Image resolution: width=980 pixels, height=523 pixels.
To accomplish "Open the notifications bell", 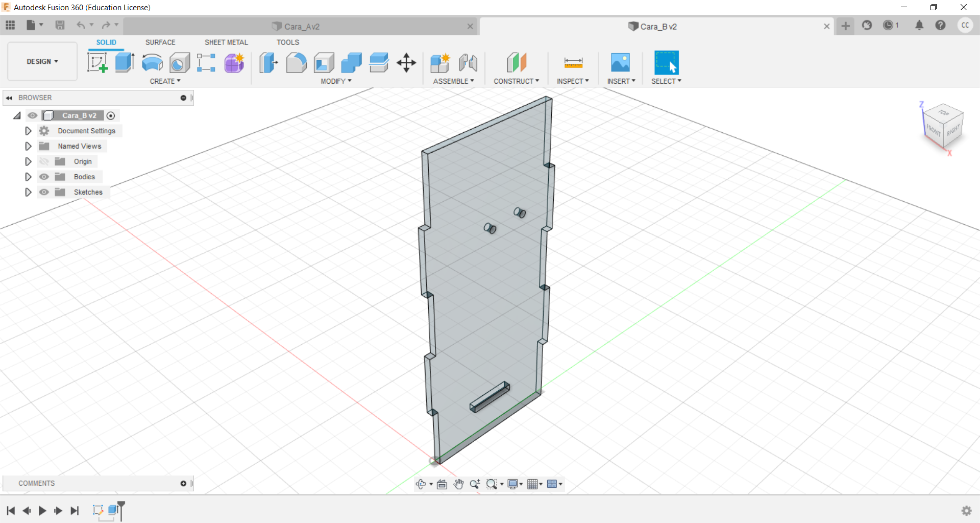I will [919, 25].
